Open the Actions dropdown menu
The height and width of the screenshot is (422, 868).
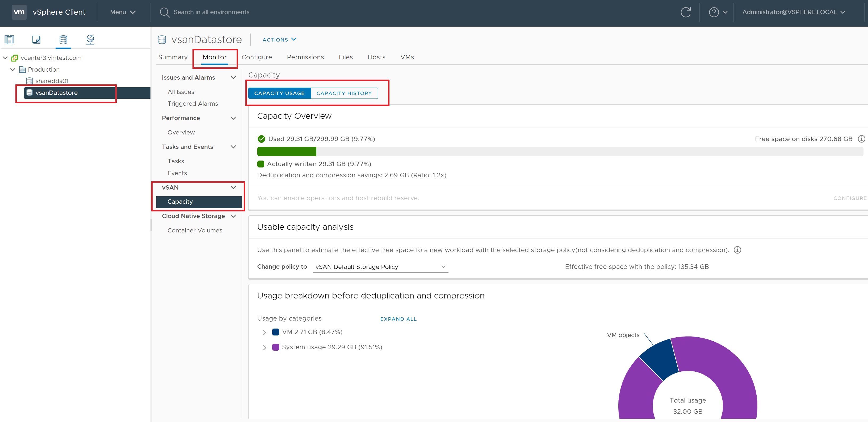[279, 39]
